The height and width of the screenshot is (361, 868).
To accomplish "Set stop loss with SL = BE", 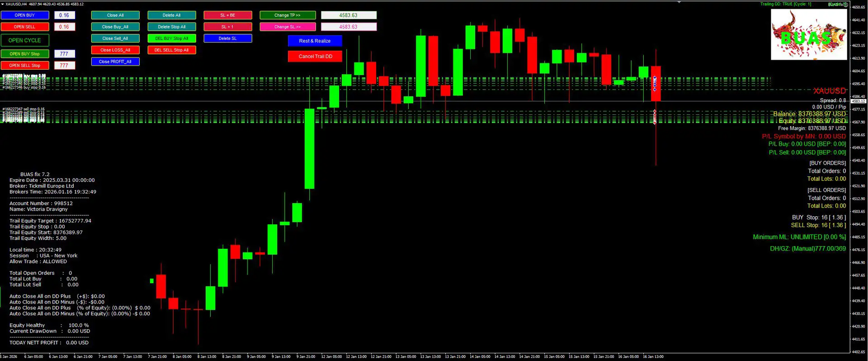I will pos(228,15).
